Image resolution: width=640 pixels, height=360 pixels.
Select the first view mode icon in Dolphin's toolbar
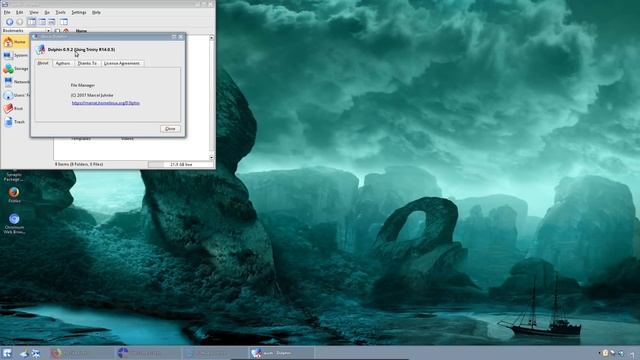click(x=31, y=22)
